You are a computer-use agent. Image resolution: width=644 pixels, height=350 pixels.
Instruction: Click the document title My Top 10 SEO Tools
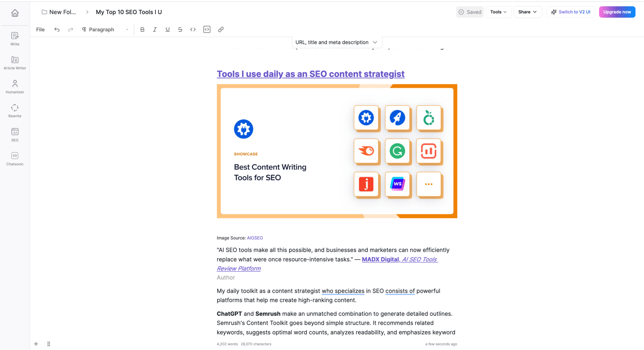(129, 12)
